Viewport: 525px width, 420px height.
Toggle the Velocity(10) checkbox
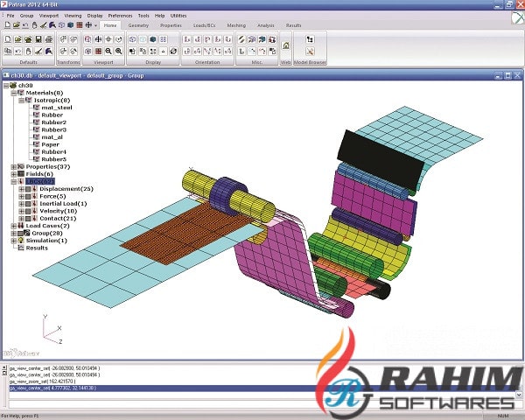click(x=28, y=211)
